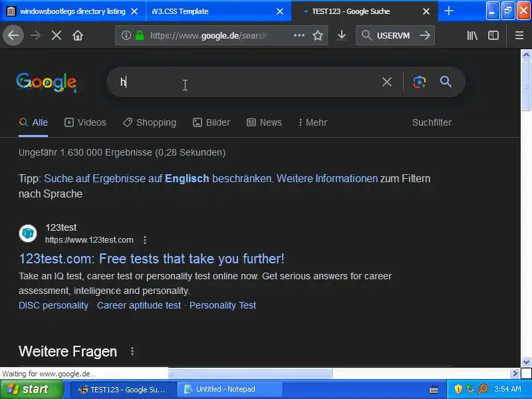
Task: Click the Ungefähr 1.630.000 Ergebnisse text
Action: click(x=122, y=153)
